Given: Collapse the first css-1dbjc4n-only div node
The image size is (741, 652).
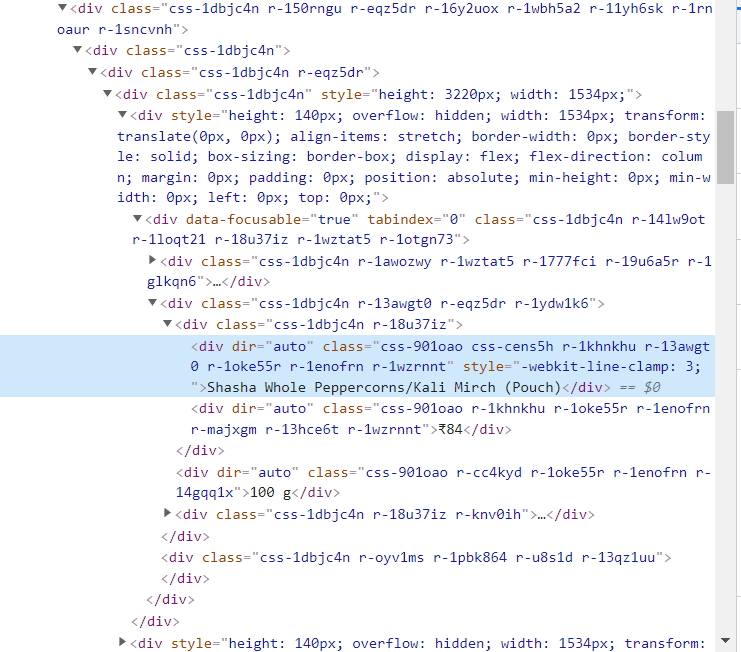Looking at the screenshot, I should click(78, 50).
